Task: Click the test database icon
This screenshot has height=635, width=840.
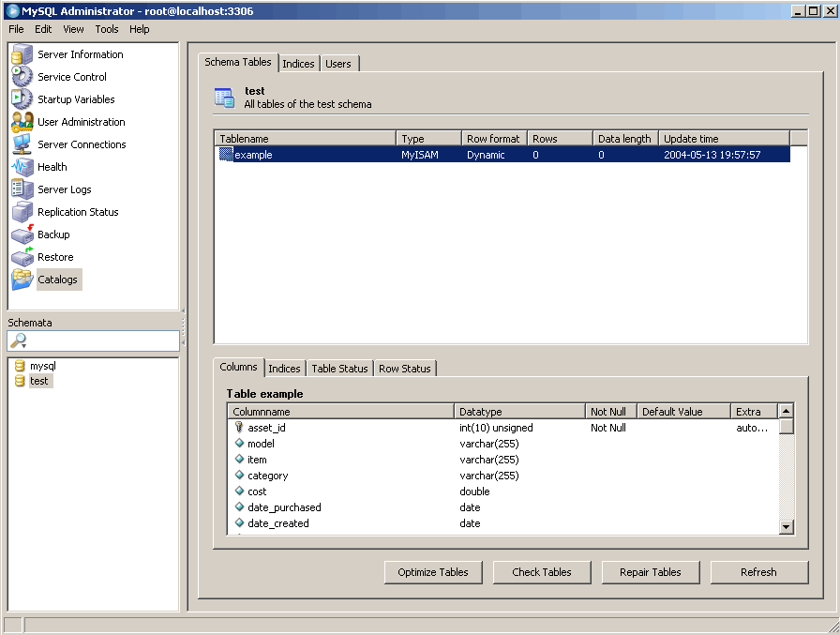Action: click(x=20, y=381)
